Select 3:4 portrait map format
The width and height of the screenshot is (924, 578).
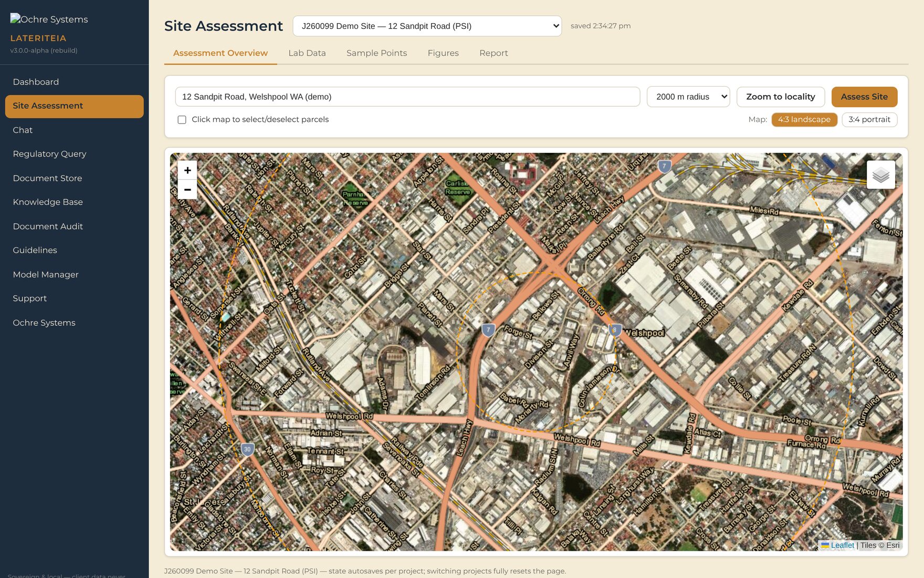pos(869,120)
